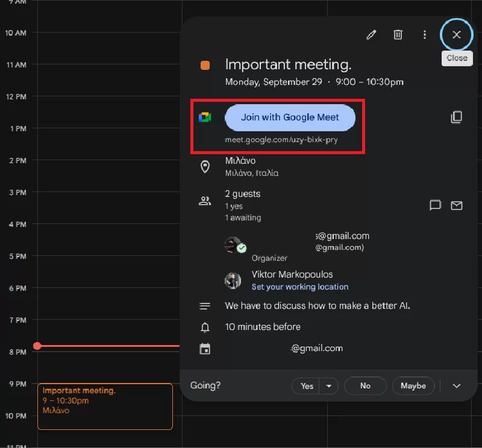Click the pencil edit event icon
This screenshot has width=482, height=448.
click(x=371, y=35)
